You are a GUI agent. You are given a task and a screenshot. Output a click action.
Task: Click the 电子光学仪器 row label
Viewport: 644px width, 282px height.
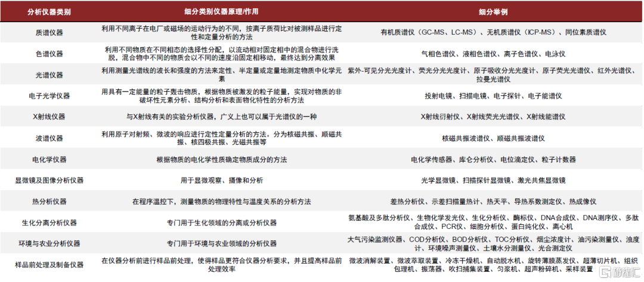(49, 95)
